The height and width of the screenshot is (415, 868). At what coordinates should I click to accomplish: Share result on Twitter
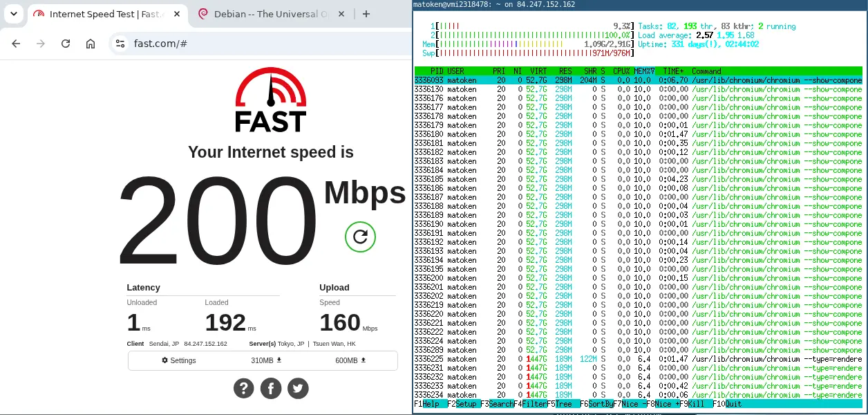(x=298, y=388)
